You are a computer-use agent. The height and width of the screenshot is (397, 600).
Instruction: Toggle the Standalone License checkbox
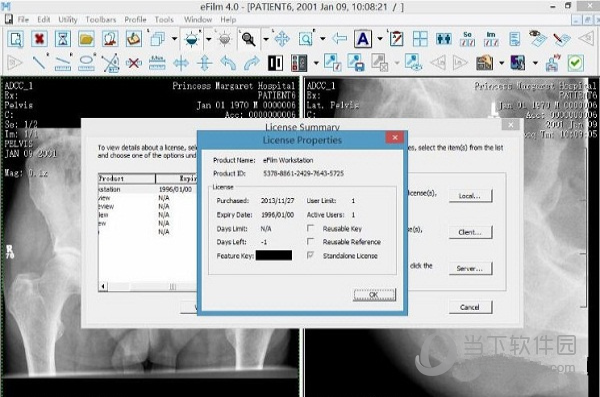(311, 255)
